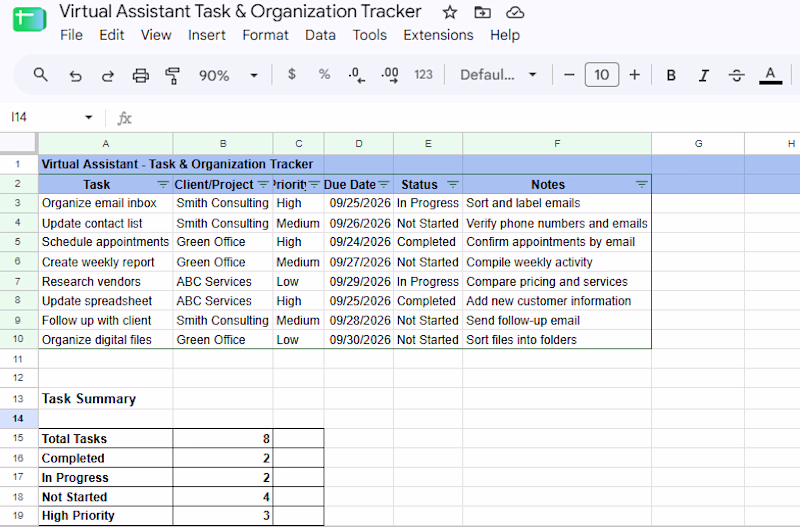Image resolution: width=800 pixels, height=527 pixels.
Task: Check the cloud save status icon
Action: (x=515, y=12)
